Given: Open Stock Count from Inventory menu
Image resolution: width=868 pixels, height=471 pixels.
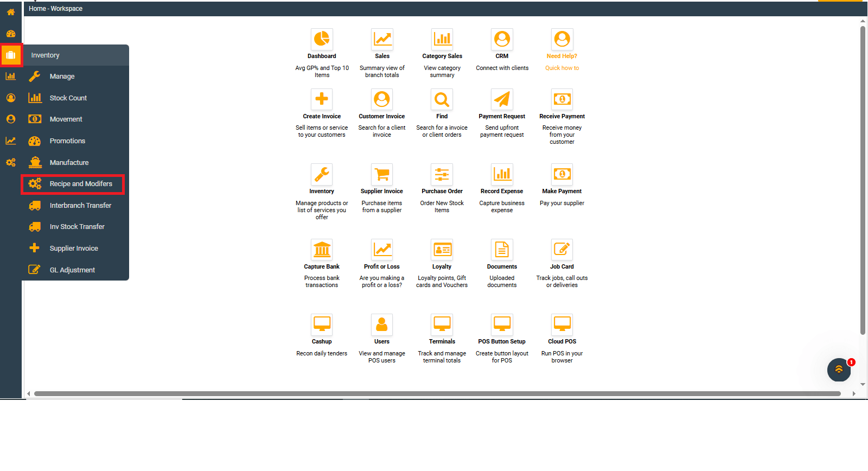Looking at the screenshot, I should click(x=68, y=98).
